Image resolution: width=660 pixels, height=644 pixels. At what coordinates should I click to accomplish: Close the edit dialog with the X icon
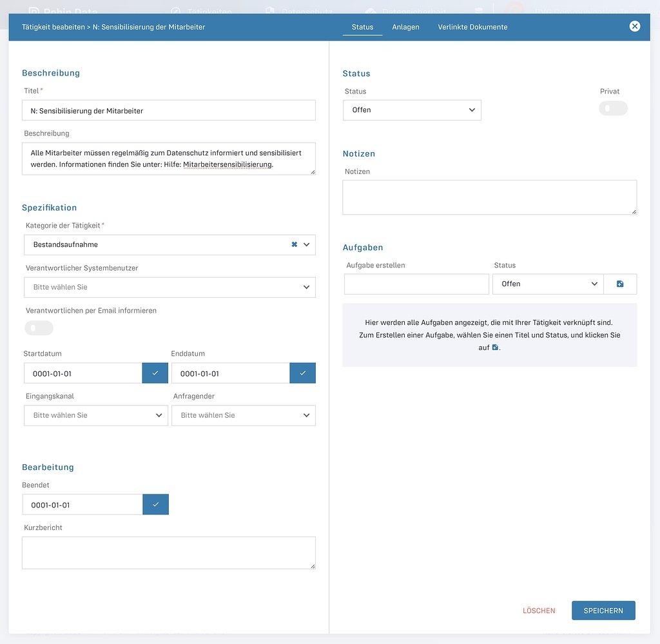pyautogui.click(x=635, y=26)
